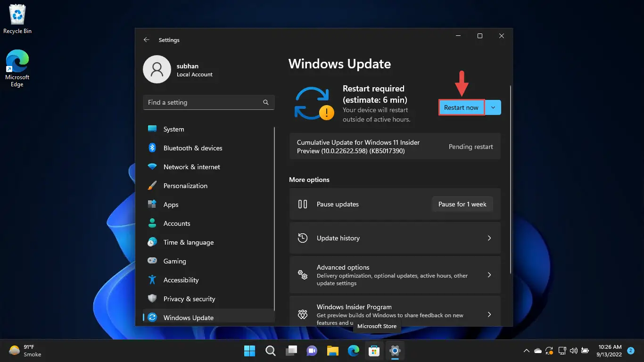
Task: Click the Settings gear on the taskbar
Action: (395, 351)
